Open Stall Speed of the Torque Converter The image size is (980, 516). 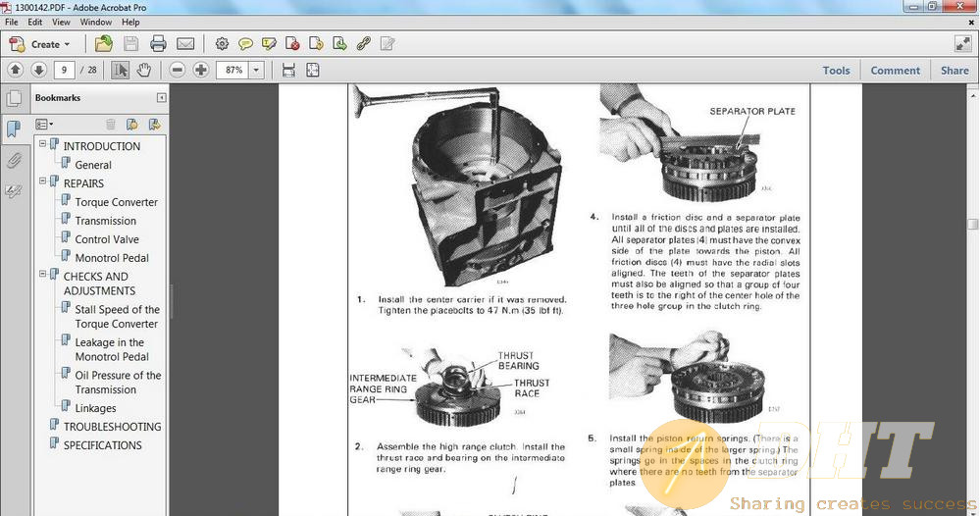point(117,317)
